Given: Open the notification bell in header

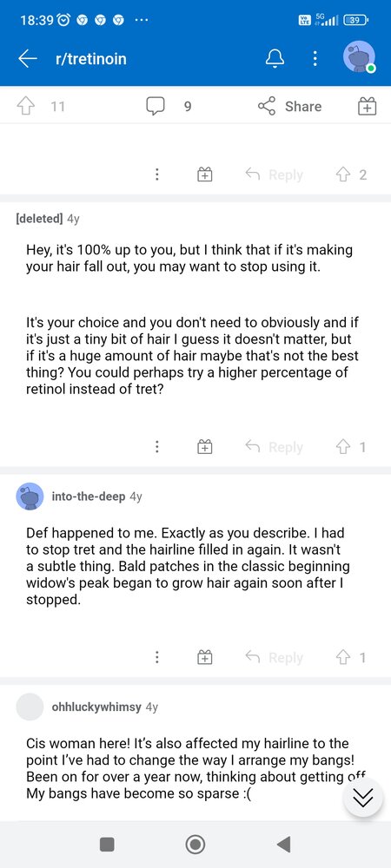Looking at the screenshot, I should coord(275,58).
